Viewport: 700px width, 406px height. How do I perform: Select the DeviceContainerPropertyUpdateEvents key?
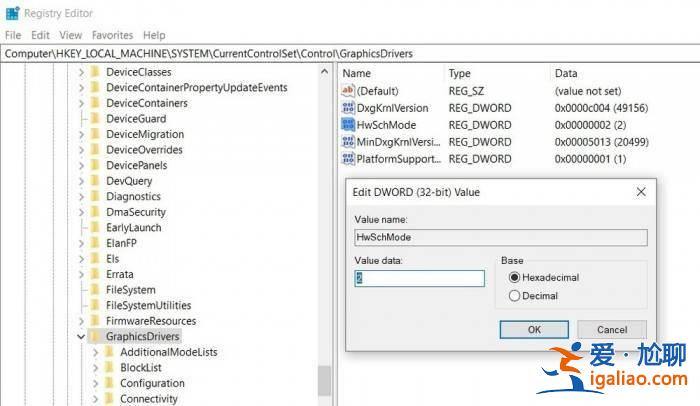pyautogui.click(x=197, y=88)
